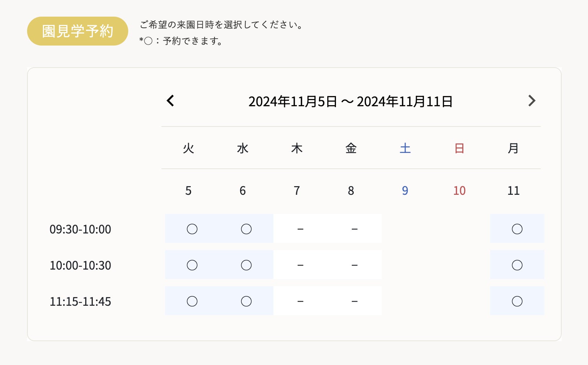The width and height of the screenshot is (588, 365).
Task: Click the 土 Saturday column header
Action: coord(405,148)
